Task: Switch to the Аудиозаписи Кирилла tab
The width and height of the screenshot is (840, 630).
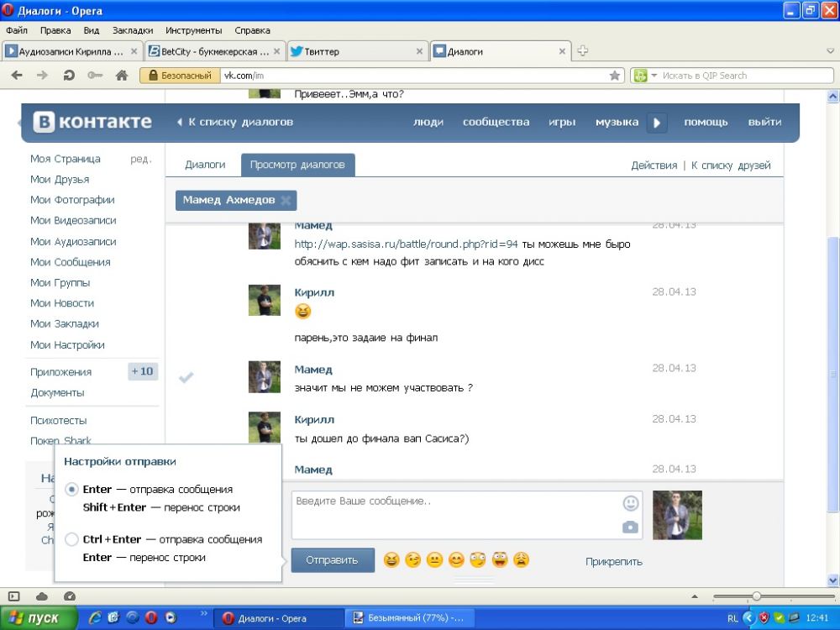Action: click(x=71, y=51)
